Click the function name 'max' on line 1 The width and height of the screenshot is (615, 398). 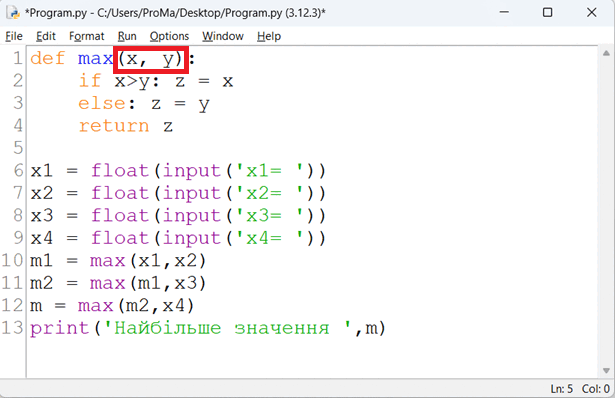[x=95, y=59]
